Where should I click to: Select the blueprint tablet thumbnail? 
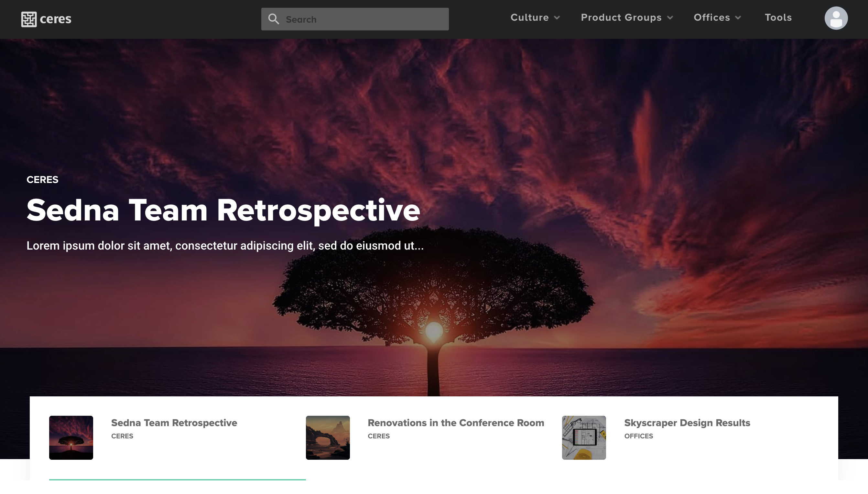coord(584,438)
